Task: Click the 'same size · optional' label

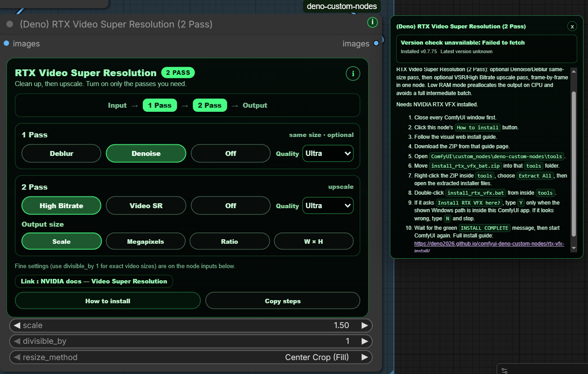Action: point(321,135)
